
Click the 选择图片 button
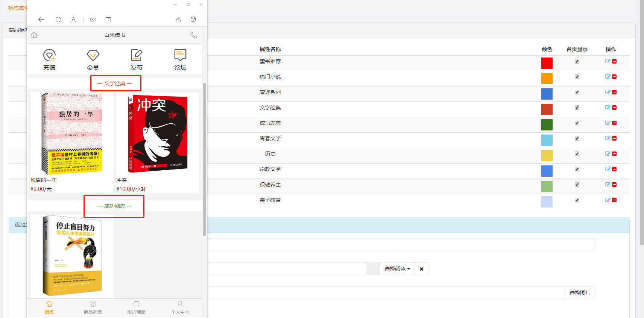coord(580,293)
